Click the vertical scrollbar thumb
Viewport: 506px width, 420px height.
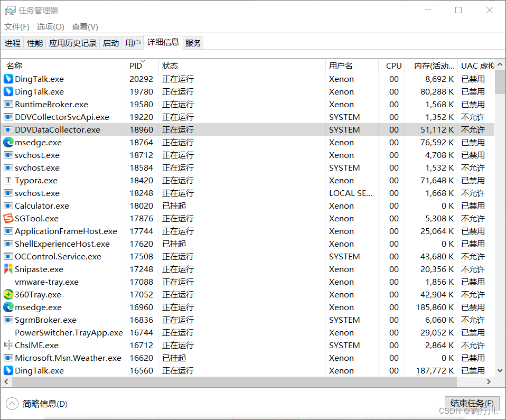coord(500,82)
